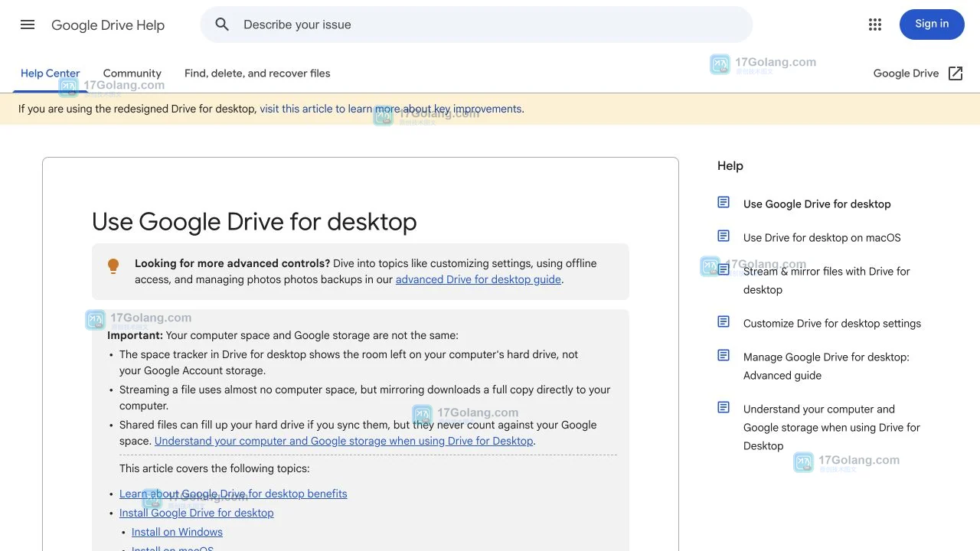This screenshot has height=551, width=980.
Task: Click article icon beside Manage Google Drive for desktop
Action: [724, 355]
